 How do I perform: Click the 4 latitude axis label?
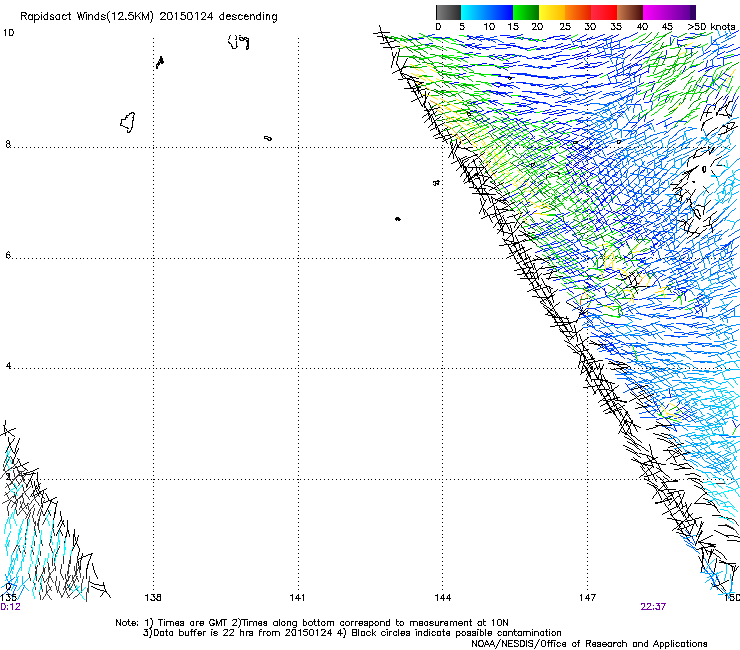coord(8,365)
